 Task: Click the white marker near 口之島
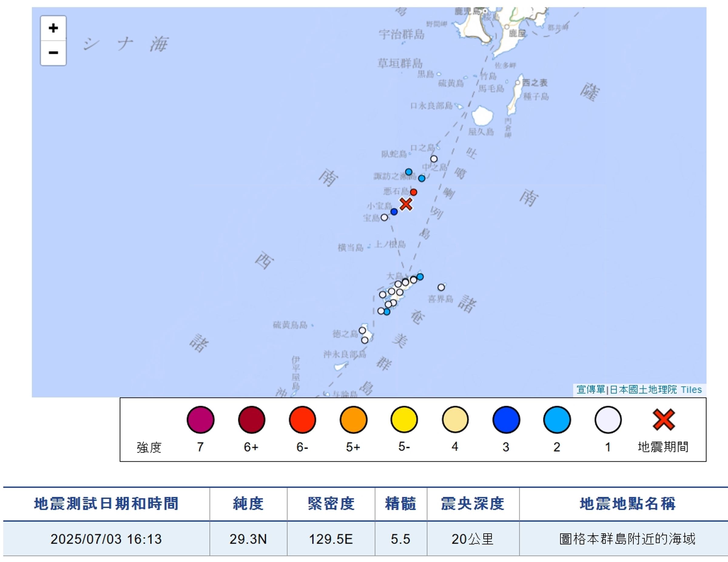[434, 159]
